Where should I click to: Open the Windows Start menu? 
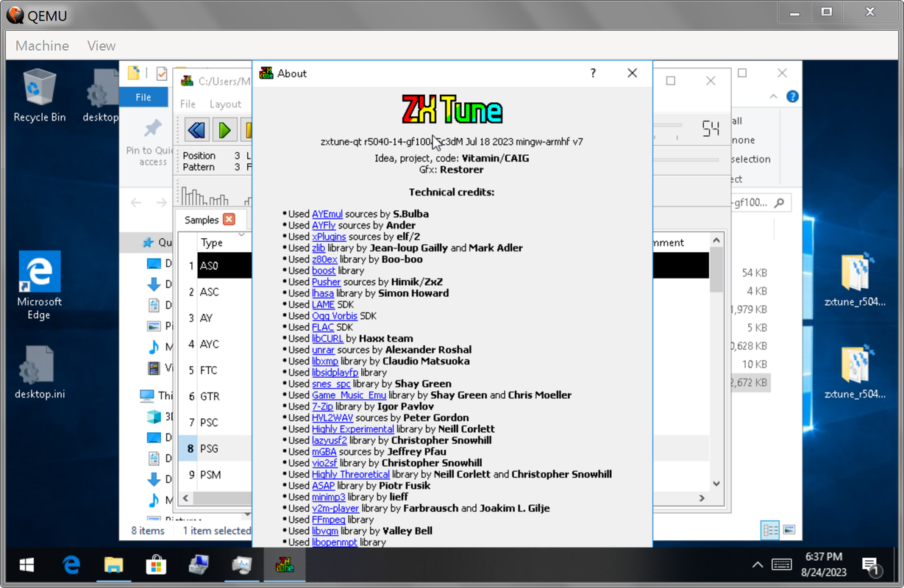point(26,565)
